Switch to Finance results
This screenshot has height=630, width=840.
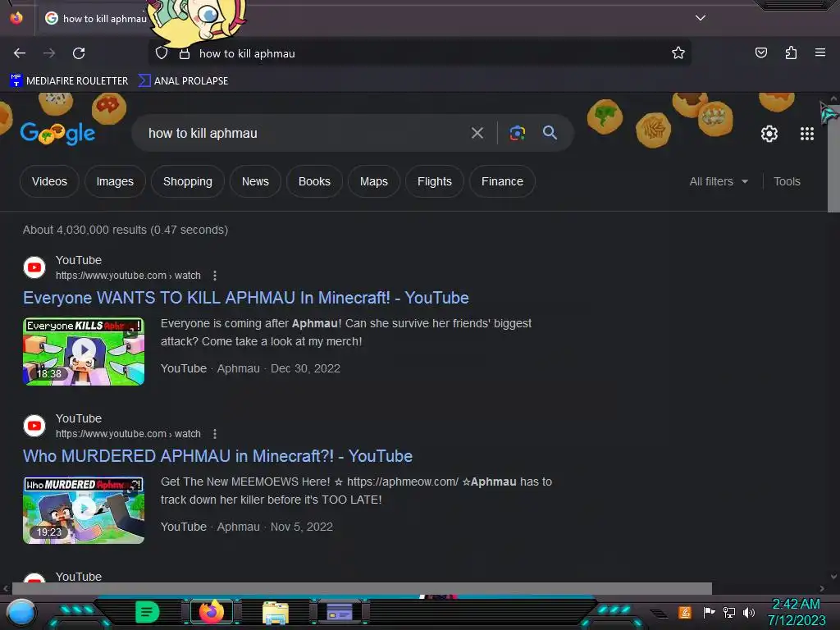pyautogui.click(x=502, y=181)
